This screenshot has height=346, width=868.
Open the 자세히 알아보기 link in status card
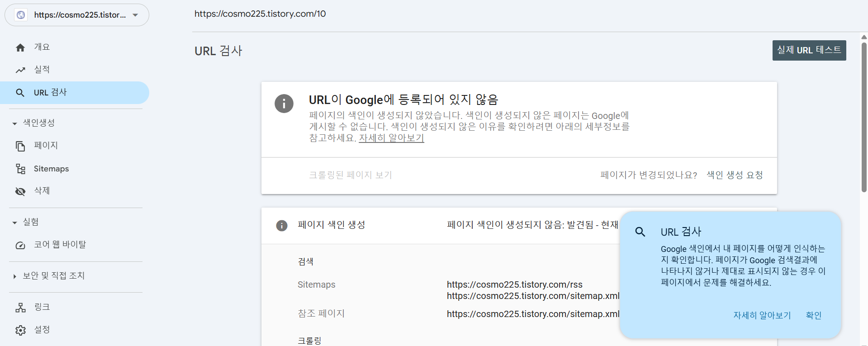[x=391, y=138]
